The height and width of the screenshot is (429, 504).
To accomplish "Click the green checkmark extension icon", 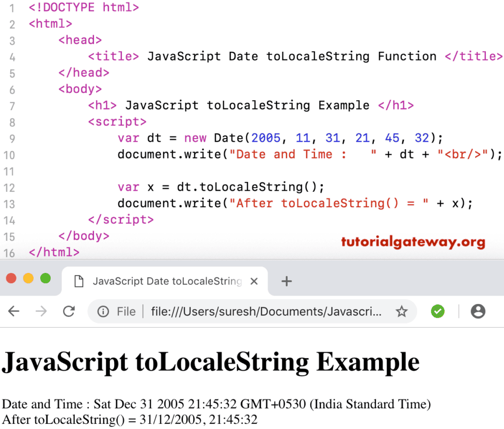I will [437, 311].
